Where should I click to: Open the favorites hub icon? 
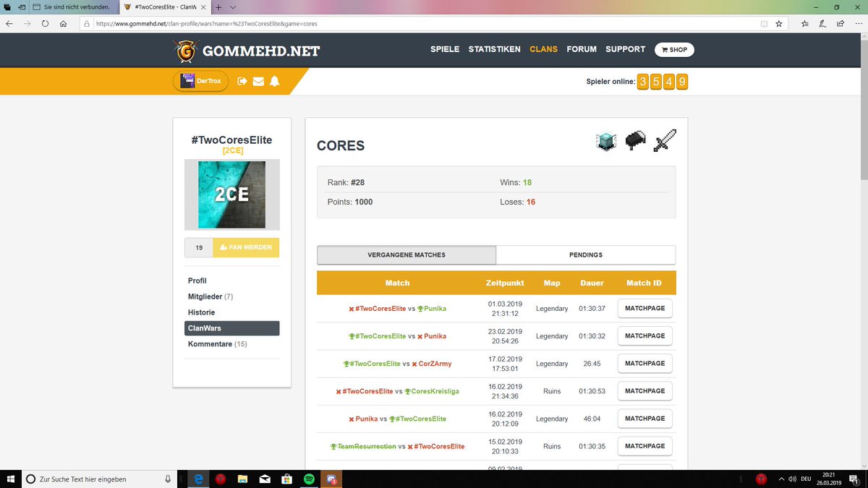pos(805,23)
